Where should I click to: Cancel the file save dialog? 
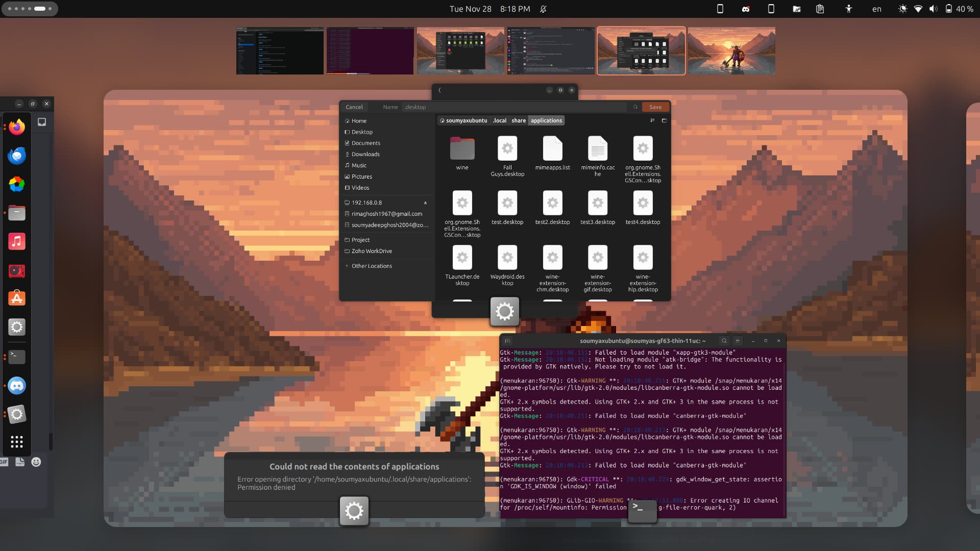tap(354, 107)
